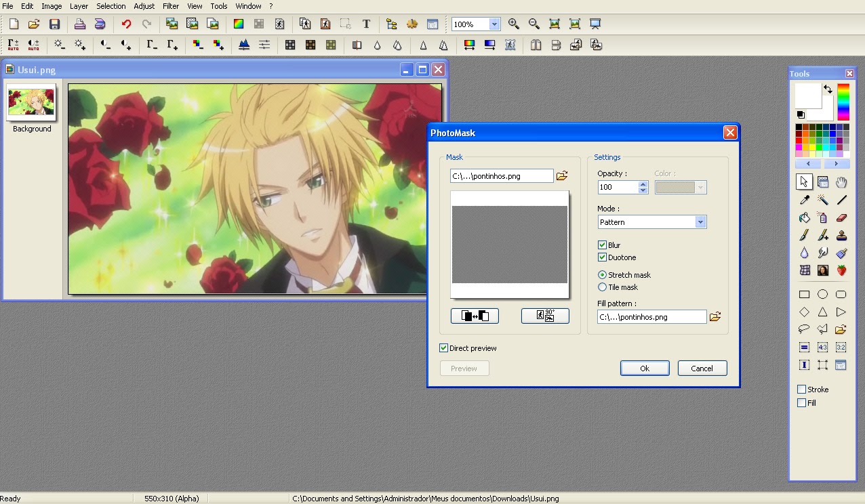Click the Opacity input field
Viewport: 865px width, 504px height.
(x=618, y=187)
